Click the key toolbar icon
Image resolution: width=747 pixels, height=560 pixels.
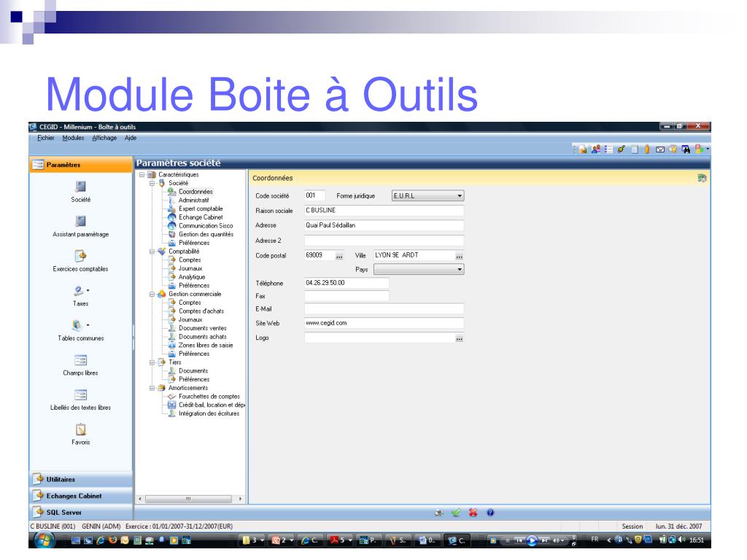622,149
